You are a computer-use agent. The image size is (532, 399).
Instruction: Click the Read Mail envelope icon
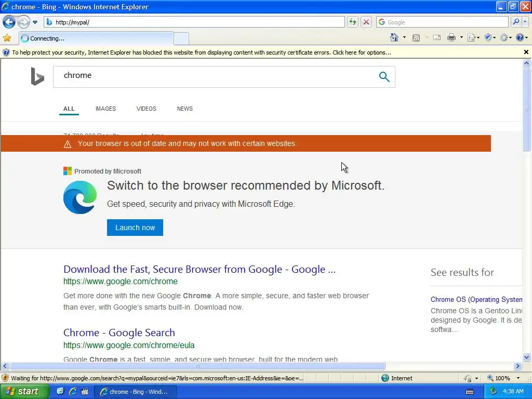tap(437, 37)
